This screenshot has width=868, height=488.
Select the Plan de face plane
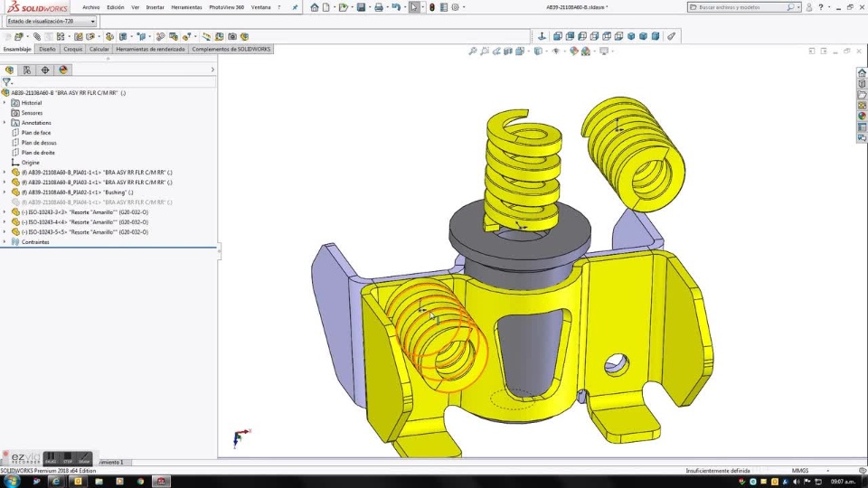36,133
